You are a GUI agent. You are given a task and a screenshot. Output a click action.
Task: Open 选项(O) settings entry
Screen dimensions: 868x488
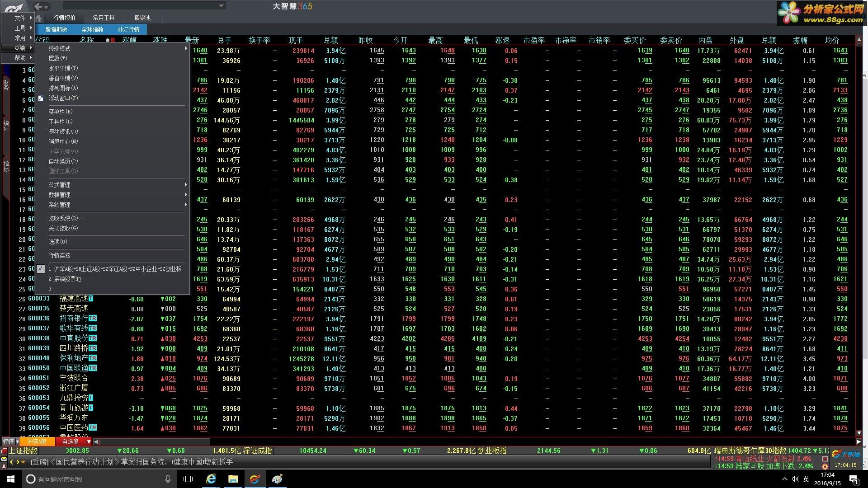pos(112,242)
